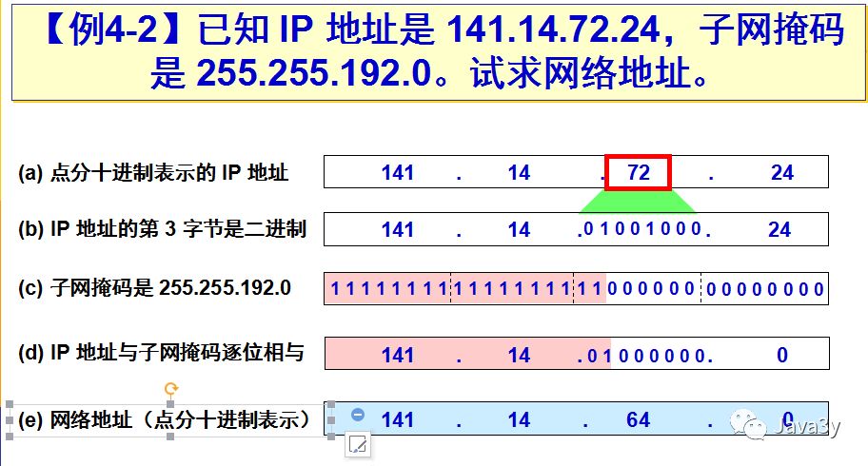
Task: Click the value 141 in row (d)
Action: (x=398, y=355)
